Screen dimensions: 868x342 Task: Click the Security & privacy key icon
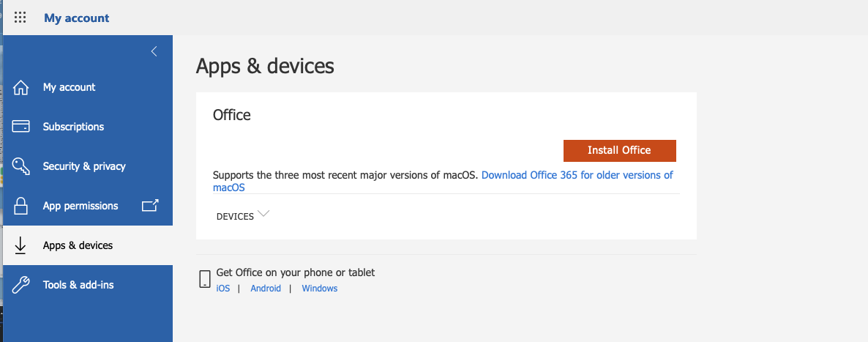point(21,166)
